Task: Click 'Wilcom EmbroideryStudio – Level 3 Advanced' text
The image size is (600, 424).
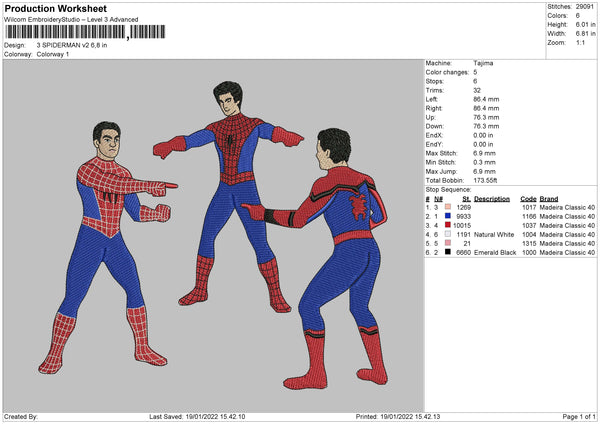Action: point(71,19)
